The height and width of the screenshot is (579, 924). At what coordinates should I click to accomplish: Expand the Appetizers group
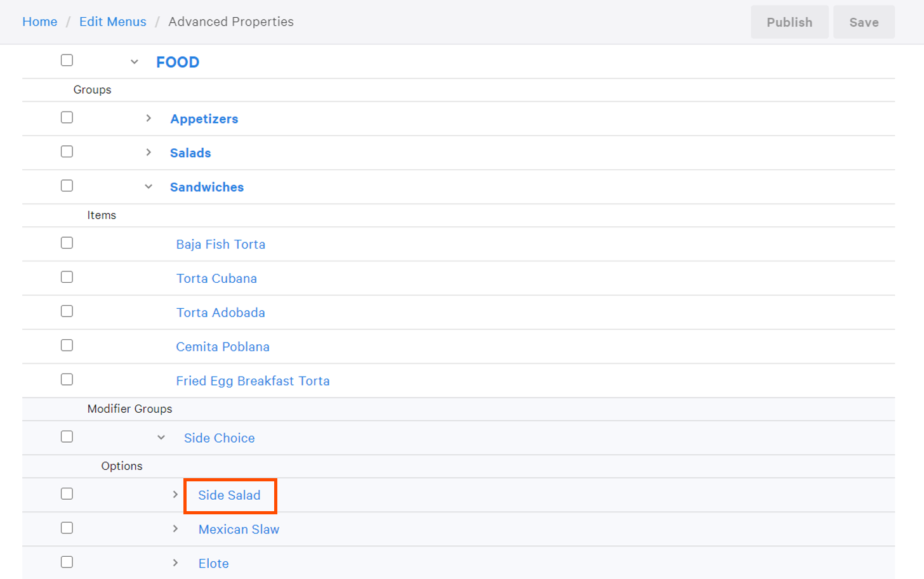[148, 119]
